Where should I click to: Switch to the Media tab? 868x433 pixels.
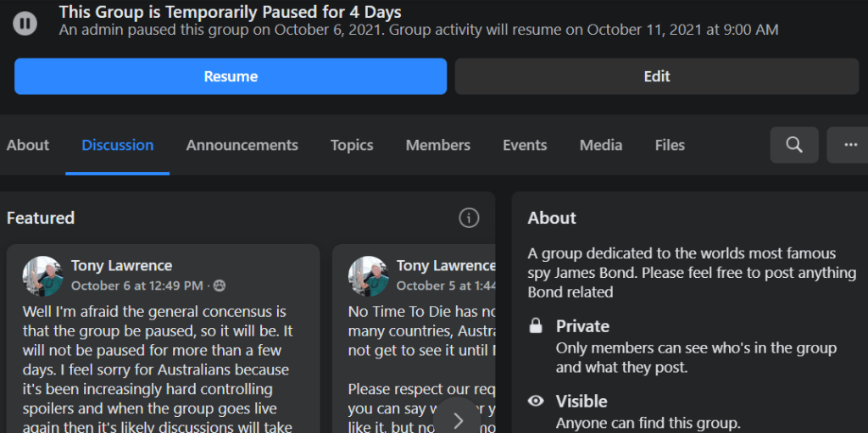click(x=601, y=145)
